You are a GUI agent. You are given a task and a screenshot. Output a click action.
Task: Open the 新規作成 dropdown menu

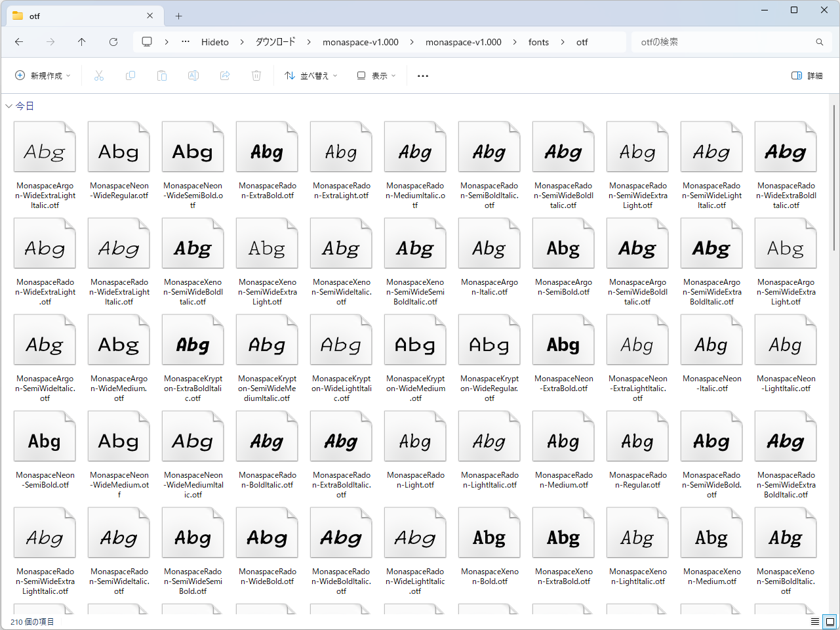42,75
